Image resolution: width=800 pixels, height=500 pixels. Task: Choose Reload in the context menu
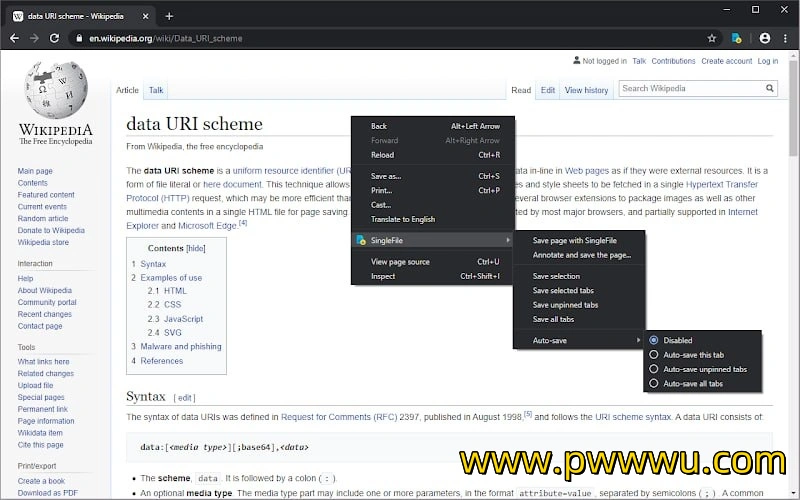[433, 155]
